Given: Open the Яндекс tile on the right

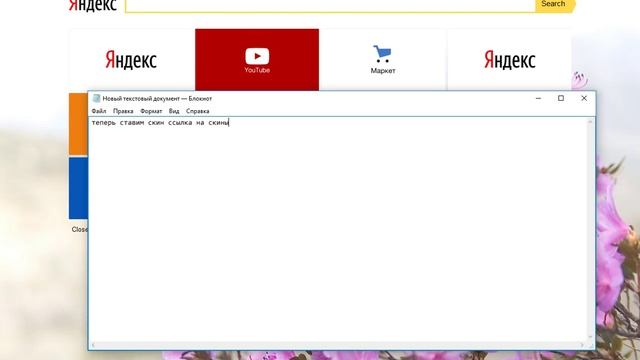Looking at the screenshot, I should (509, 60).
